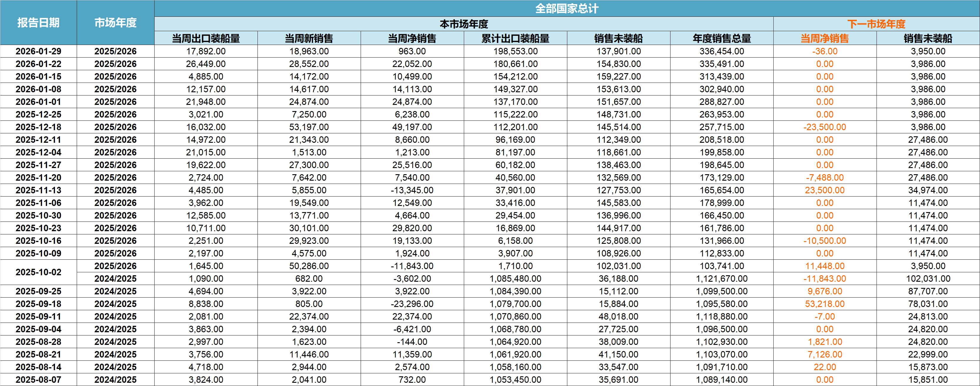Select the 本市场年度 header cell
The height and width of the screenshot is (386, 980).
click(464, 24)
